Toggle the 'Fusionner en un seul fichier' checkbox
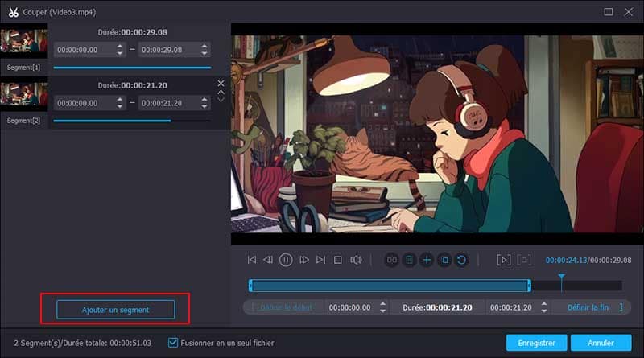Viewport: 644px width, 358px height. (x=173, y=343)
